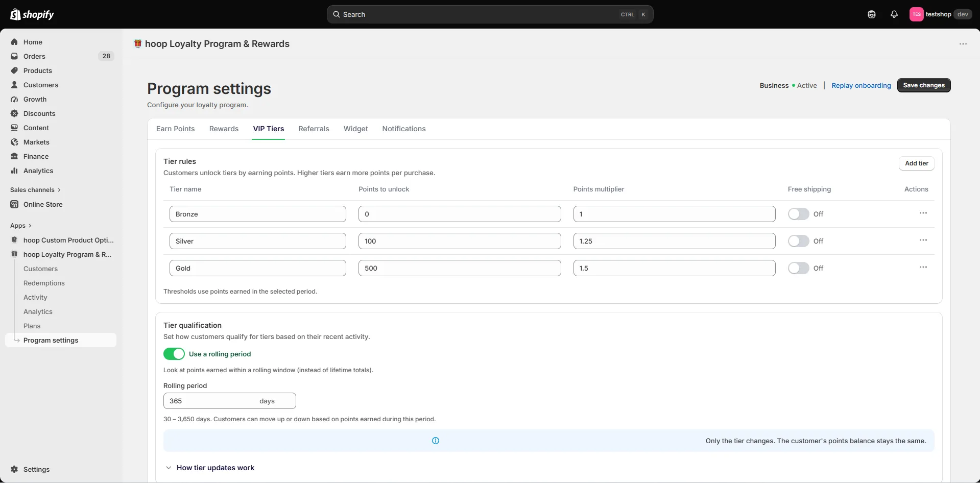Open main Analytics bar chart icon
980x483 pixels.
(14, 171)
